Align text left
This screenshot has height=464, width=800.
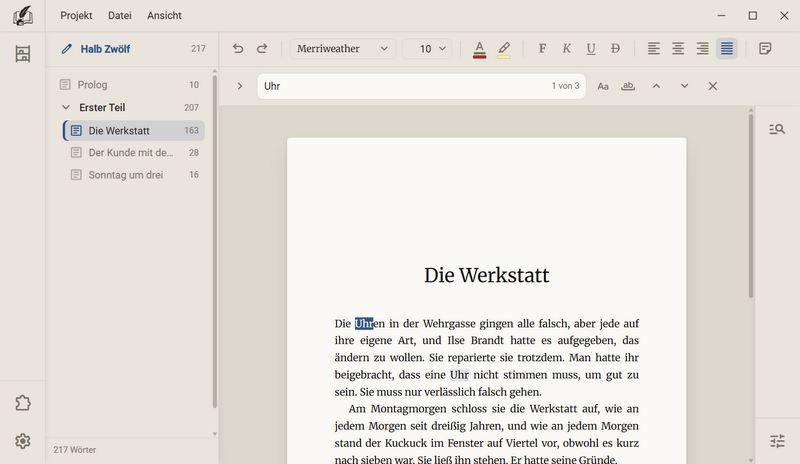pyautogui.click(x=654, y=48)
